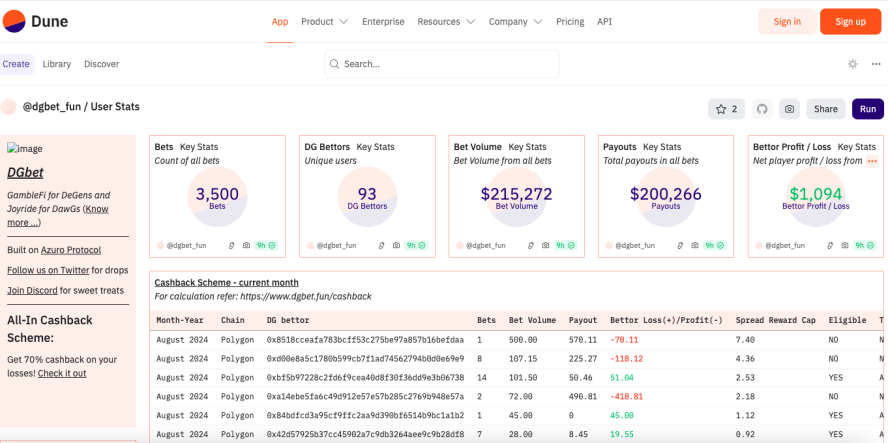Open the Discover tab
888x443 pixels.
click(x=102, y=64)
